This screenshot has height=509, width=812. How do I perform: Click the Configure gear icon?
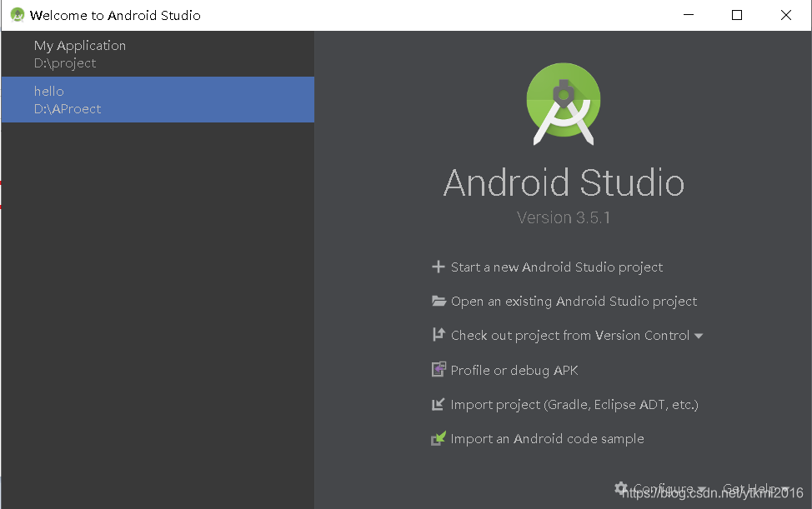[620, 488]
